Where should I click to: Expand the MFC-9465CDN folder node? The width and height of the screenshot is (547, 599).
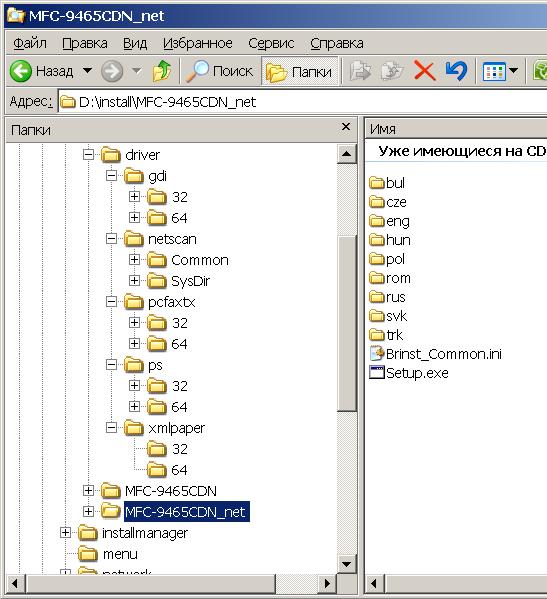click(x=88, y=491)
